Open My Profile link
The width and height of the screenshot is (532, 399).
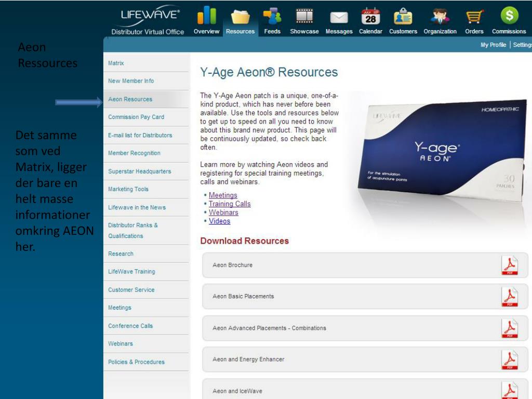[x=494, y=45]
